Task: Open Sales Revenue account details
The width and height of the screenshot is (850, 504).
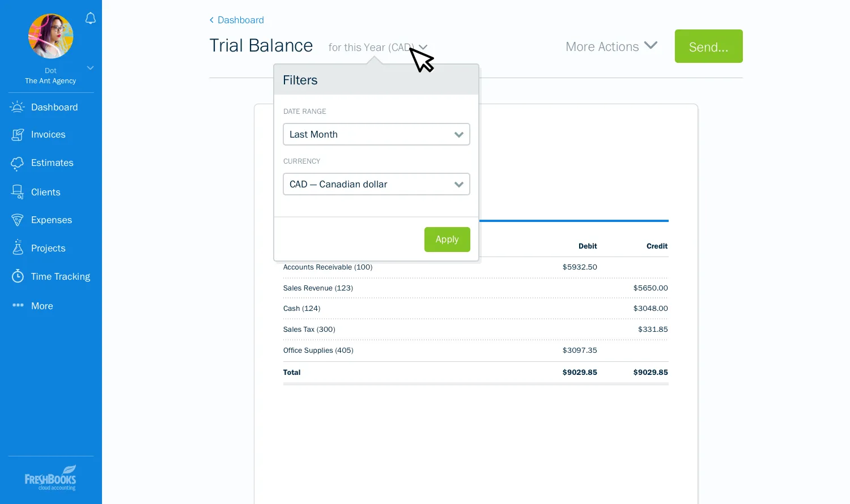Action: click(x=318, y=288)
